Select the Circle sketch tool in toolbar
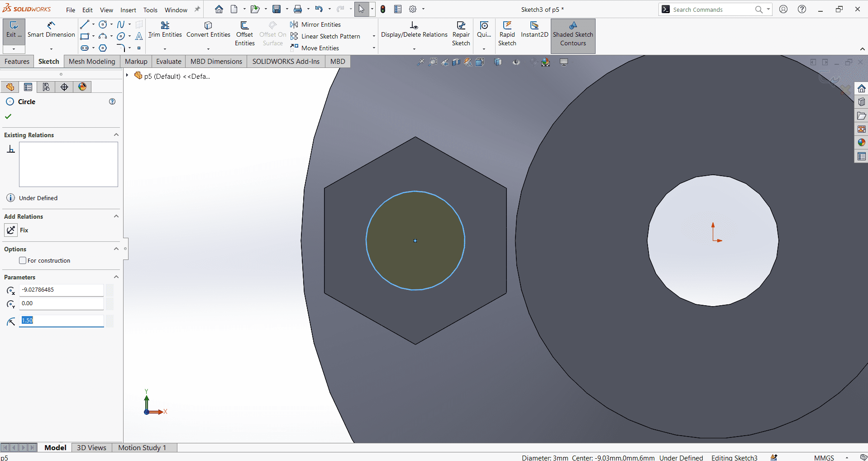This screenshot has height=461, width=868. tap(103, 24)
